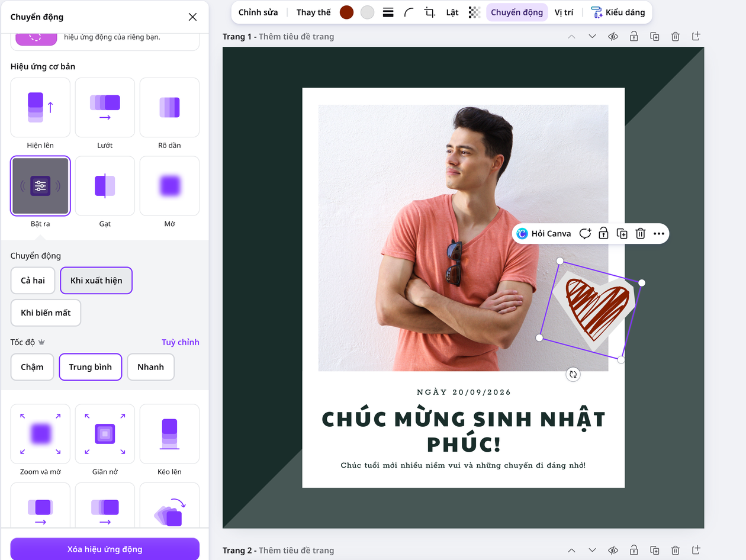Select the crop tool
746x560 pixels.
click(x=430, y=12)
